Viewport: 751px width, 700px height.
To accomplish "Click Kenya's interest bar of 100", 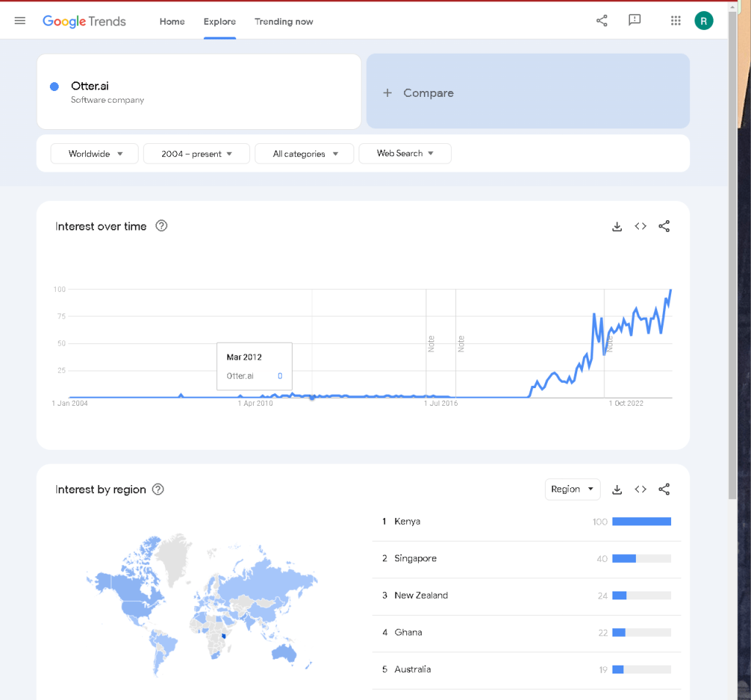I will (641, 521).
